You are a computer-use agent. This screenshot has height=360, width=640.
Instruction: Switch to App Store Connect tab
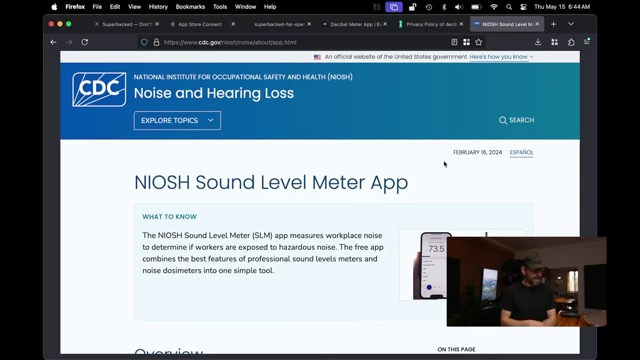(x=200, y=24)
